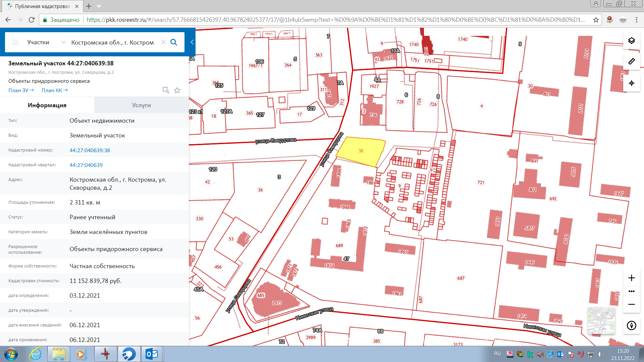Select the yellow highlighted parcel 38
644x362 pixels.
point(361,152)
